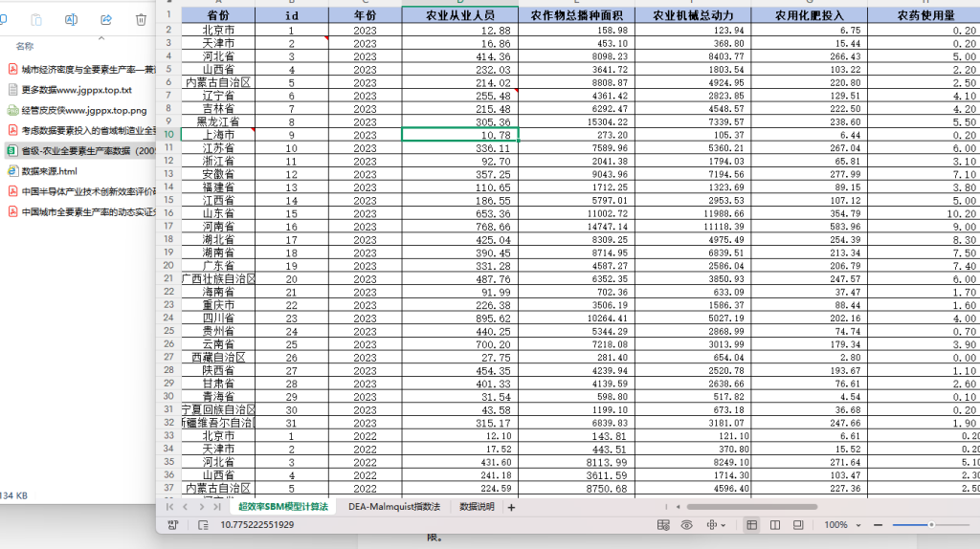Image resolution: width=980 pixels, height=549 pixels.
Task: Select the 农业从业人员 header cell
Action: coord(460,15)
